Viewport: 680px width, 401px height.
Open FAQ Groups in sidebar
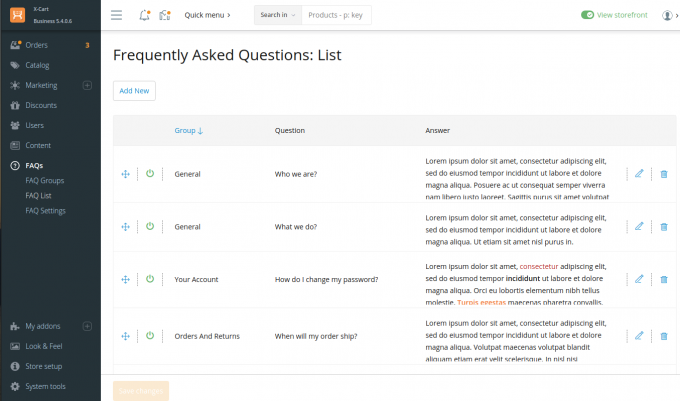(45, 180)
